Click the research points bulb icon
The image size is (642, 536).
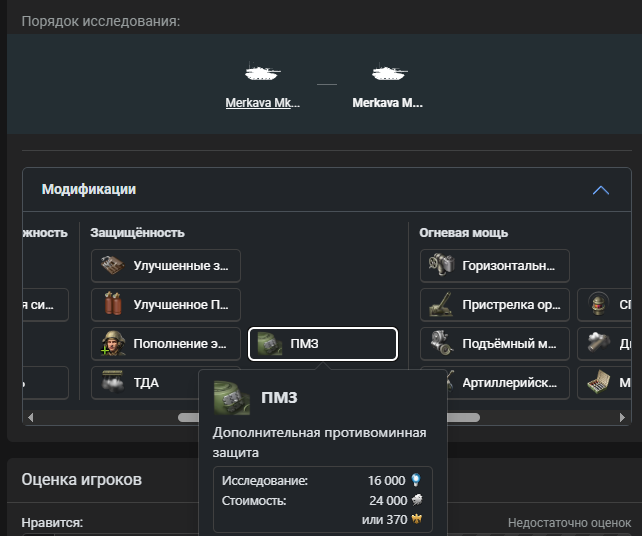[416, 480]
